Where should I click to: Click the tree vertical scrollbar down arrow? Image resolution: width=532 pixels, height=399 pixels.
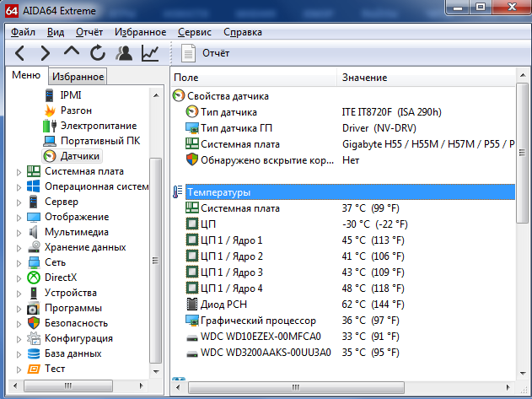pyautogui.click(x=156, y=371)
